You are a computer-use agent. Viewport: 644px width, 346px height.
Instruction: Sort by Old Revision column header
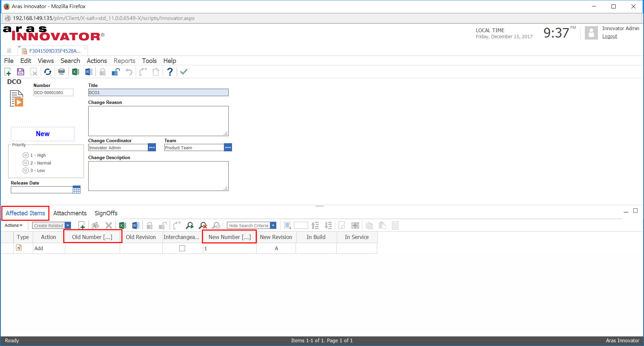(141, 237)
